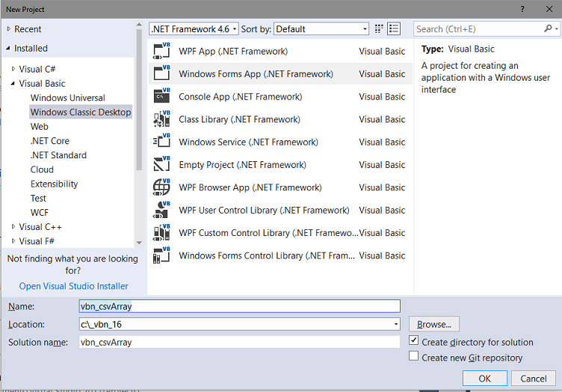Open the dialog help question mark
The image size is (562, 392).
click(x=522, y=9)
